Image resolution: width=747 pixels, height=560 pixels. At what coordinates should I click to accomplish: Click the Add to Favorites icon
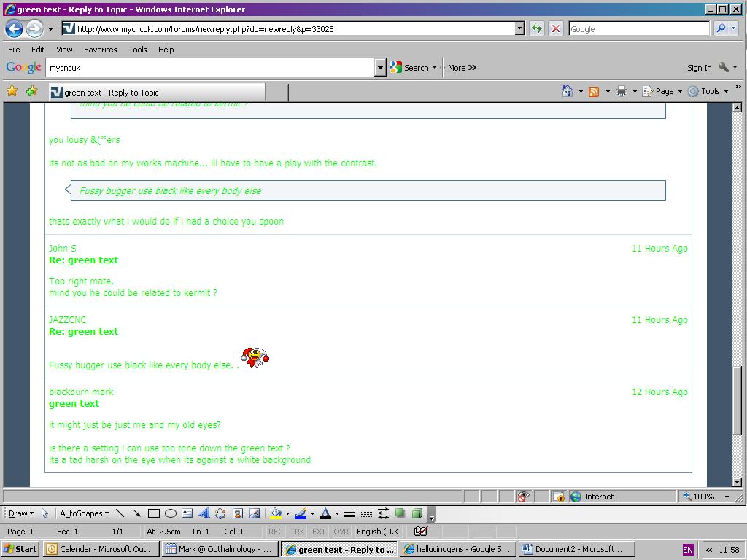click(31, 91)
